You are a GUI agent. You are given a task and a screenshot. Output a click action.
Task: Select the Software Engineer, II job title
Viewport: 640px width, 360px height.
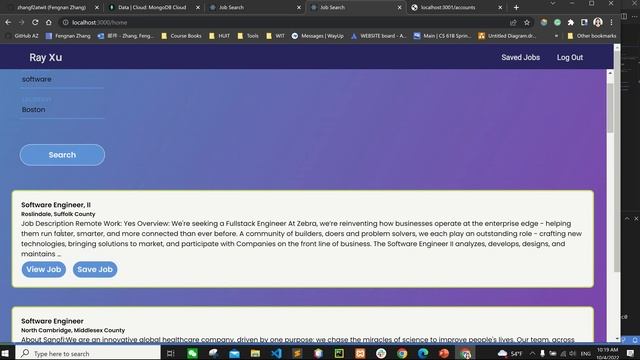point(56,205)
